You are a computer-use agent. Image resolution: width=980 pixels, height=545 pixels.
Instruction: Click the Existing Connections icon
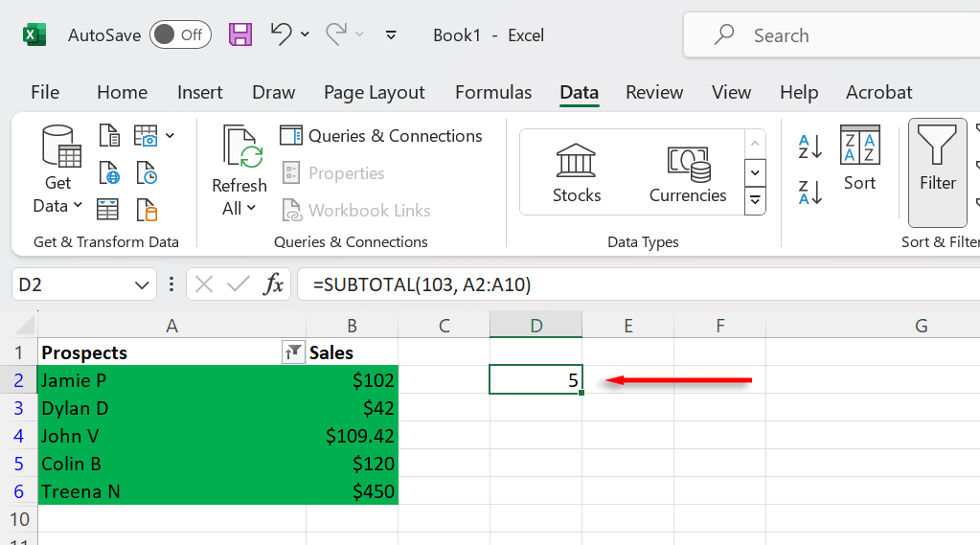(x=147, y=208)
